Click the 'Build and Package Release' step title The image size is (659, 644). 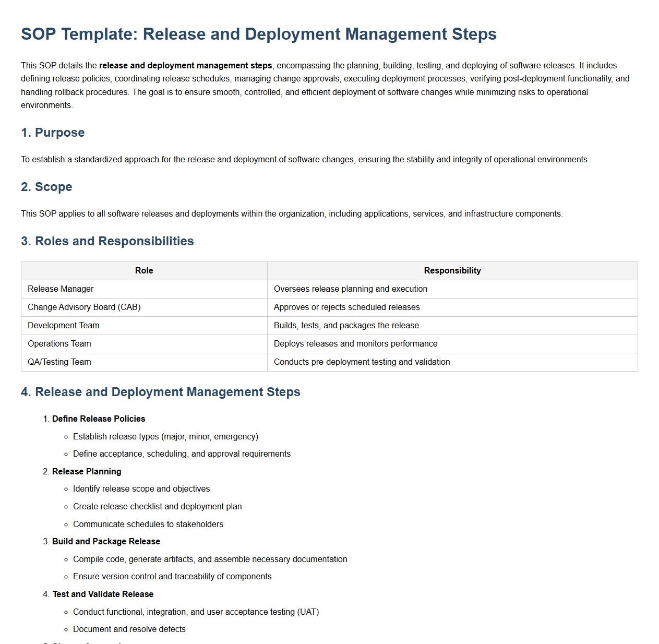pos(106,542)
